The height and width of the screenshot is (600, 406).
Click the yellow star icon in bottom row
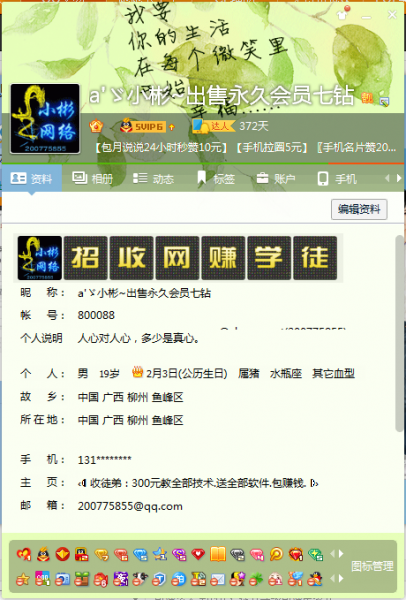23,580
